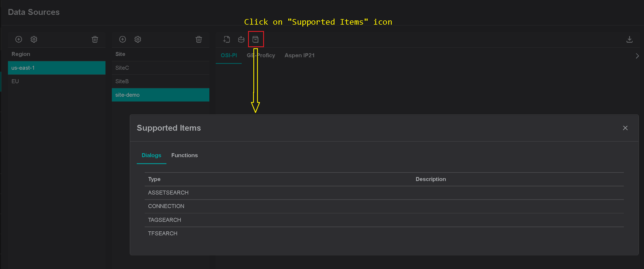Image resolution: width=644 pixels, height=269 pixels.
Task: Click the Type column header
Action: [x=154, y=179]
